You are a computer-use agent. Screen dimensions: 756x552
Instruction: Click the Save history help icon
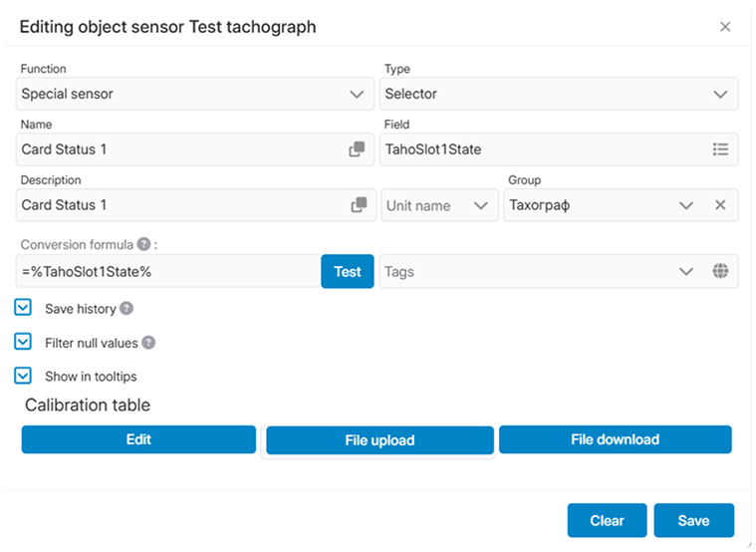pos(126,309)
